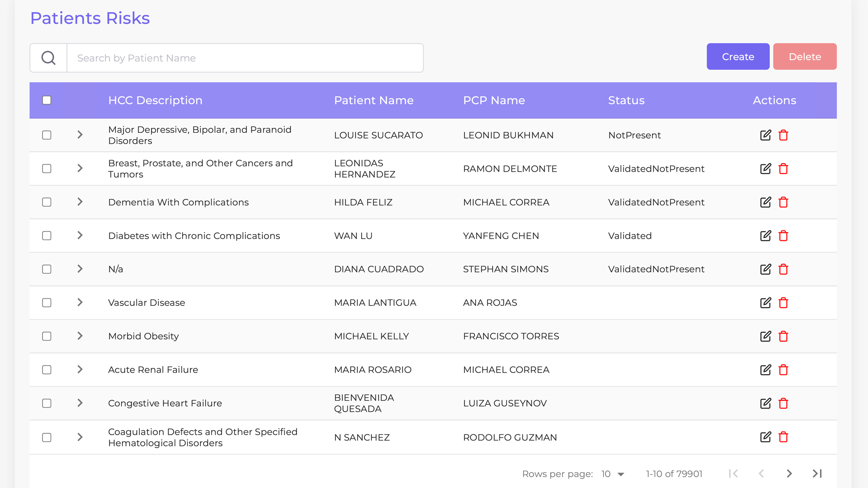
Task: Edit the N SANCHEZ risk row
Action: (765, 437)
